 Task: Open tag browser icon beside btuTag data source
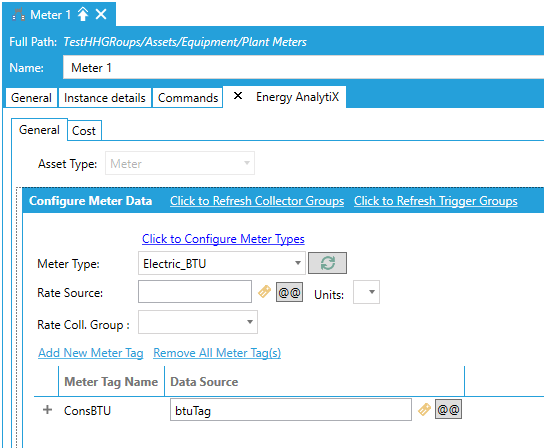click(424, 409)
